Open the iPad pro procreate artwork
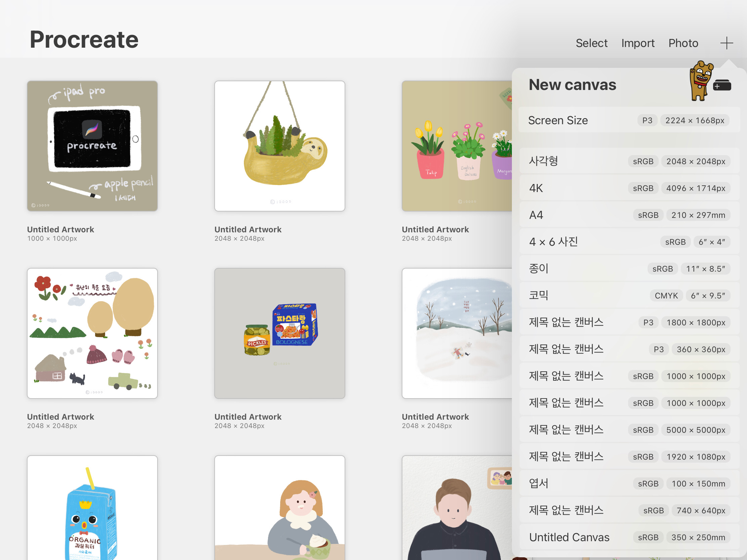Screen dimensions: 747x560 (x=92, y=146)
